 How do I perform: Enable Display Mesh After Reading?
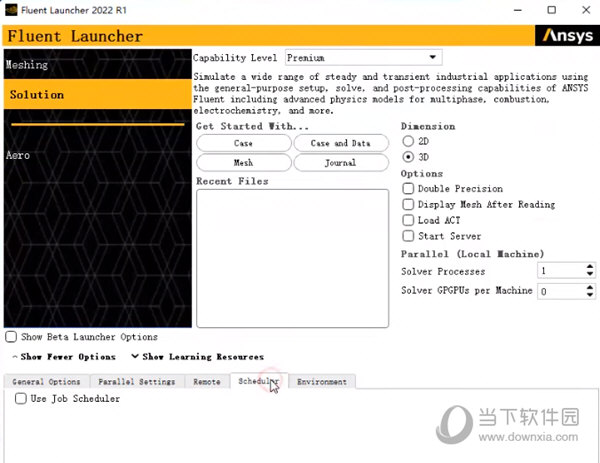(408, 204)
